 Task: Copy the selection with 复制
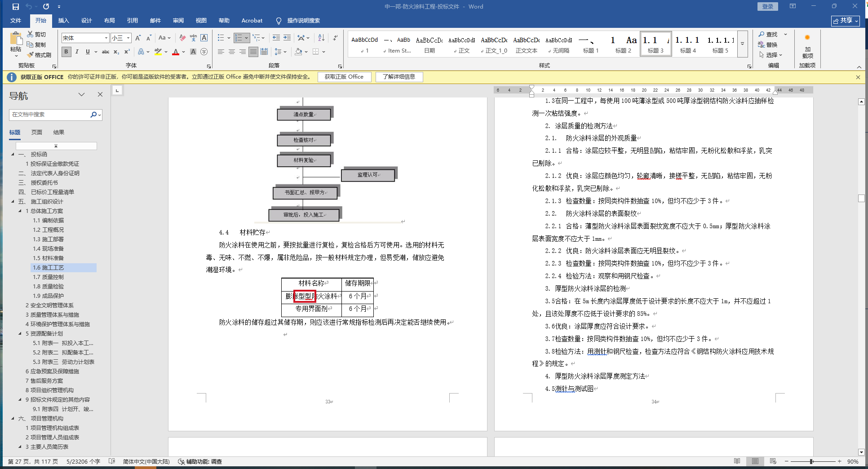(x=36, y=44)
